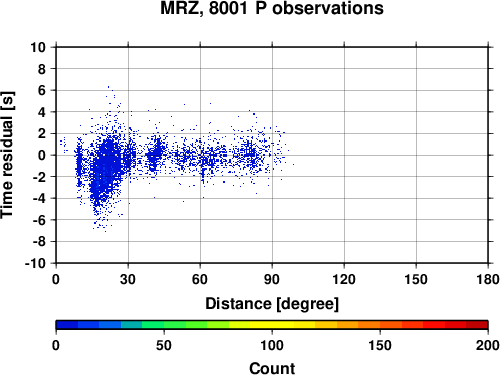Select tick label -2 on Time residual axis
Image resolution: width=500 pixels, height=375 pixels.
pyautogui.click(x=39, y=177)
